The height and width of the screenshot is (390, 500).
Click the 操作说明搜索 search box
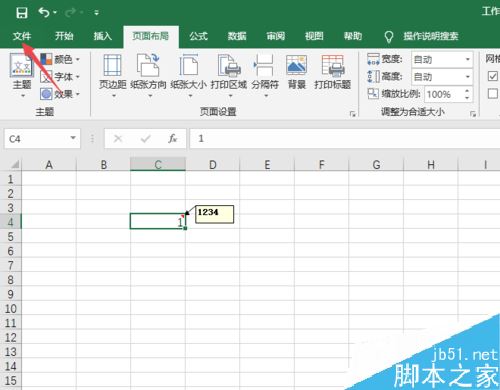pos(431,36)
